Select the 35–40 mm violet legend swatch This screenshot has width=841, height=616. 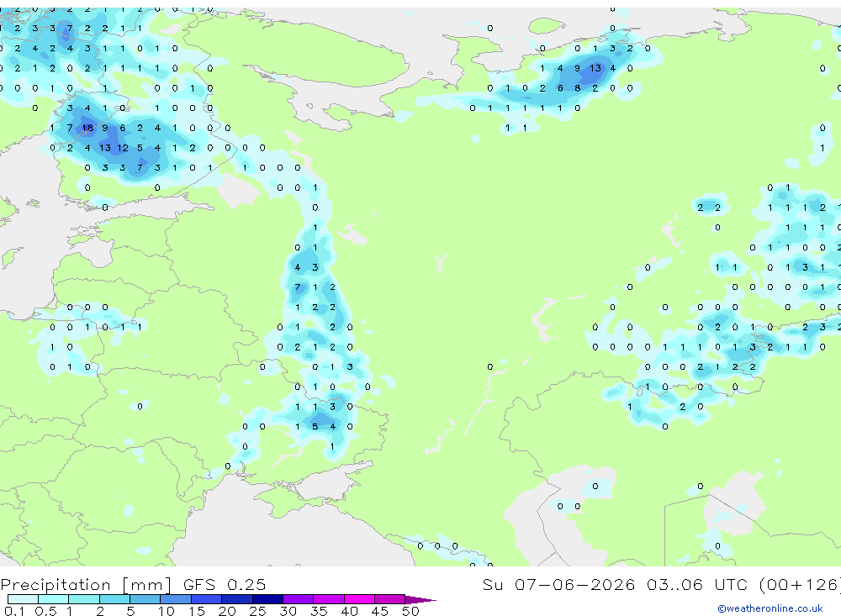coord(329,599)
